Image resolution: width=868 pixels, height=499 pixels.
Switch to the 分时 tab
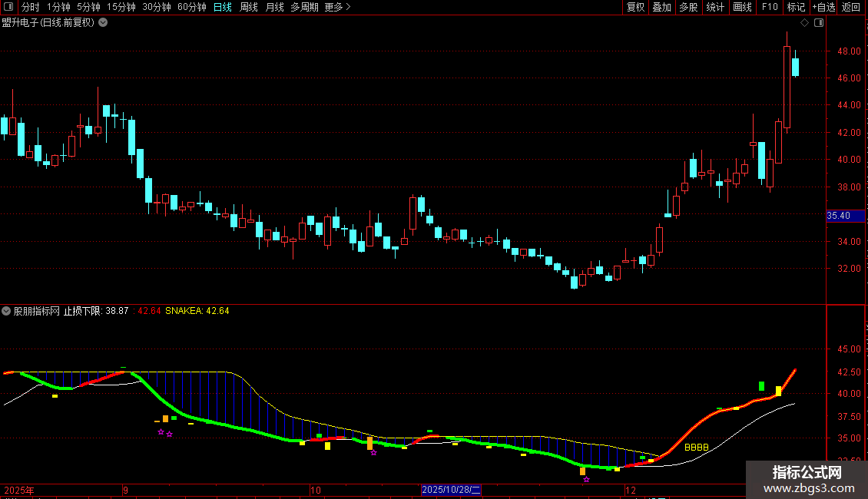[x=30, y=7]
